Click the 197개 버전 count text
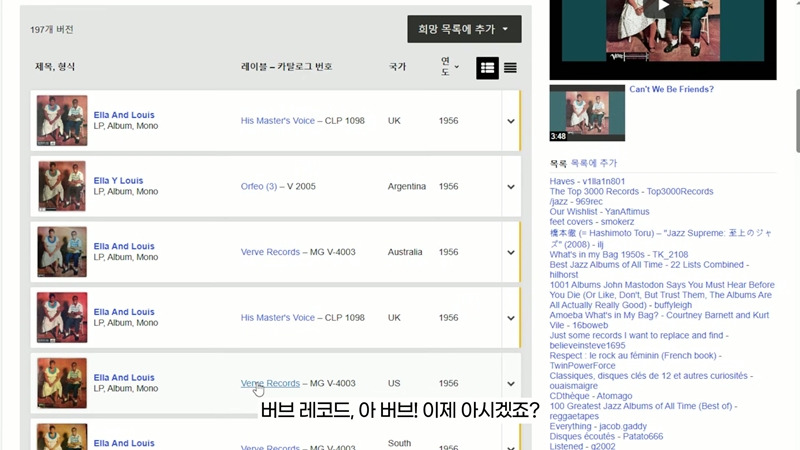This screenshot has height=450, width=800. point(52,30)
